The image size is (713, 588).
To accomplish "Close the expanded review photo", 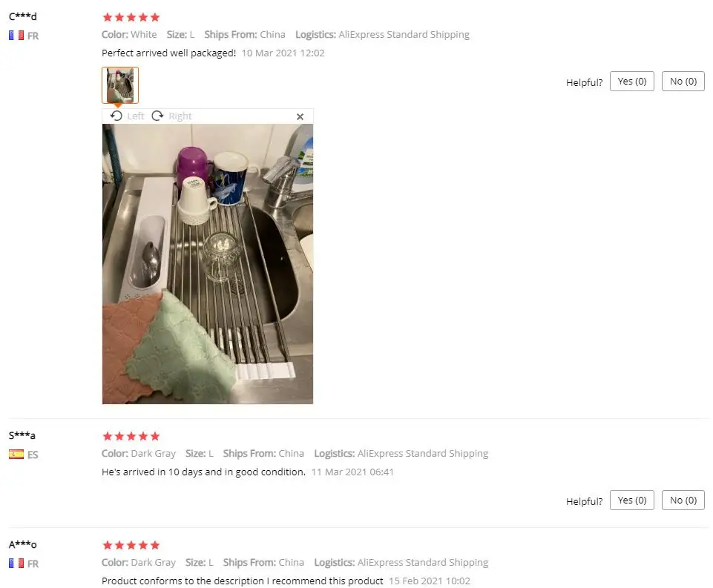I will [300, 116].
